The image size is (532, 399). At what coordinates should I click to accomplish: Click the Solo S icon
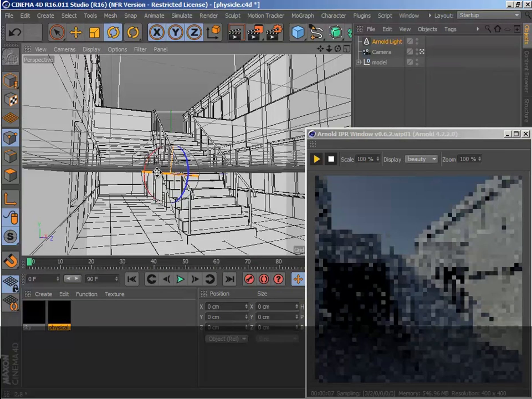(x=10, y=236)
